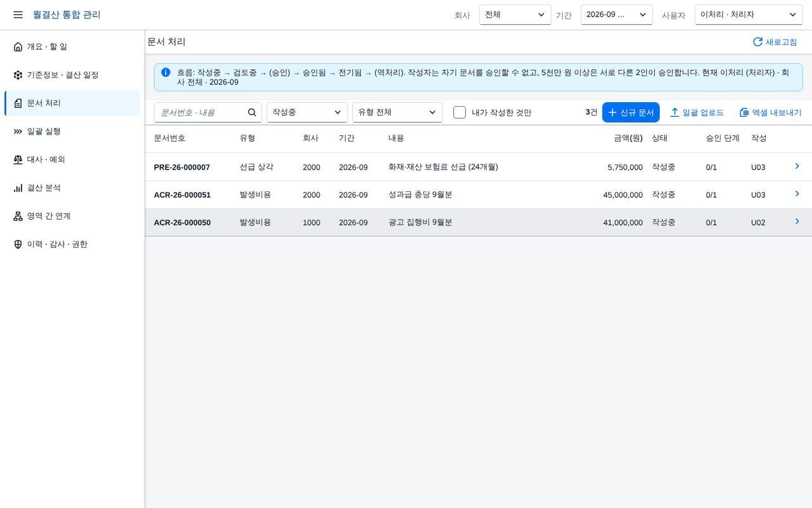Click the 월결산 통합 관리 app title
This screenshot has height=508, width=812.
pyautogui.click(x=67, y=15)
